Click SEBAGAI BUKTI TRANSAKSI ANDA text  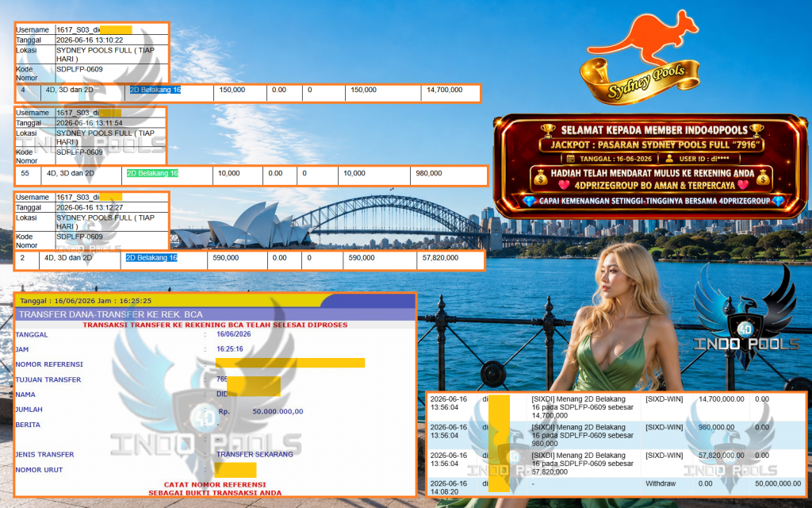pyautogui.click(x=215, y=493)
